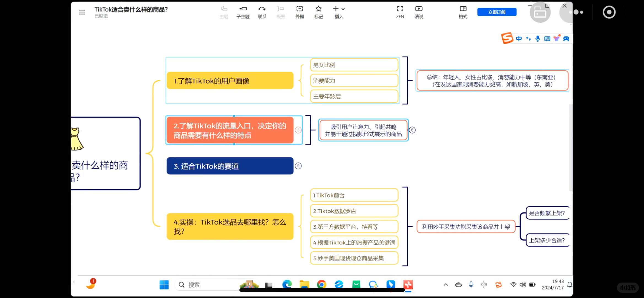Open the widgets icon with notification badge 1
644x298 pixels.
pos(91,284)
